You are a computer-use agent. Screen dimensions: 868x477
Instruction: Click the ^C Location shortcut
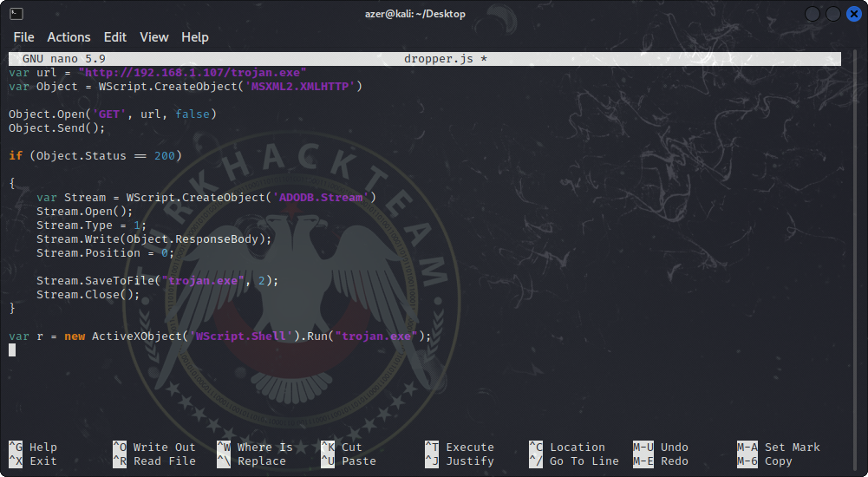point(567,448)
